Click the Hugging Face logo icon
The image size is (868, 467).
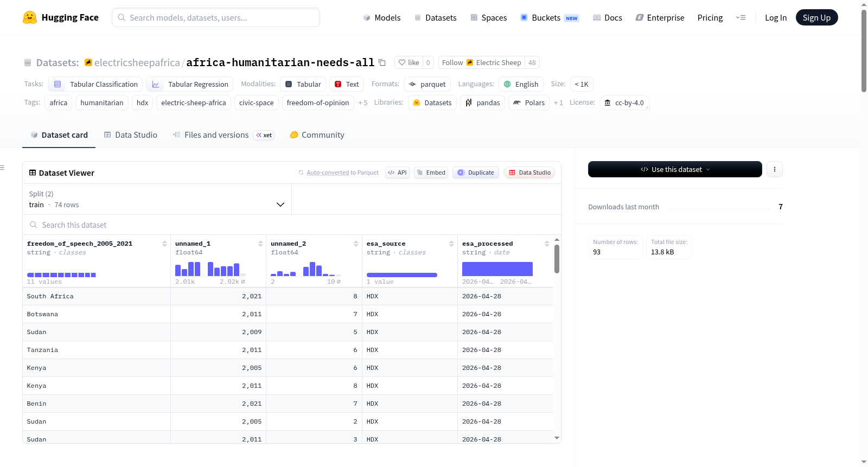click(x=30, y=17)
